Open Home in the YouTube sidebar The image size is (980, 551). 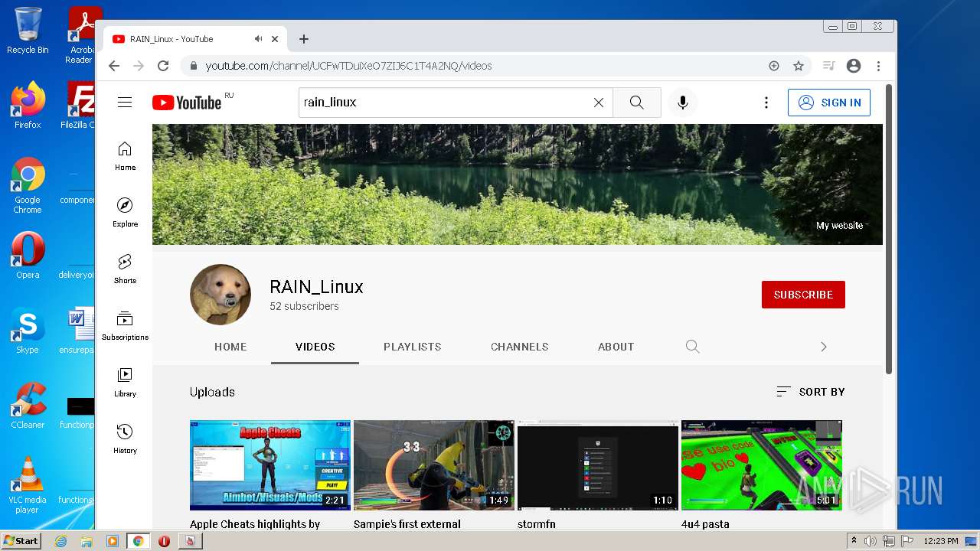(125, 155)
